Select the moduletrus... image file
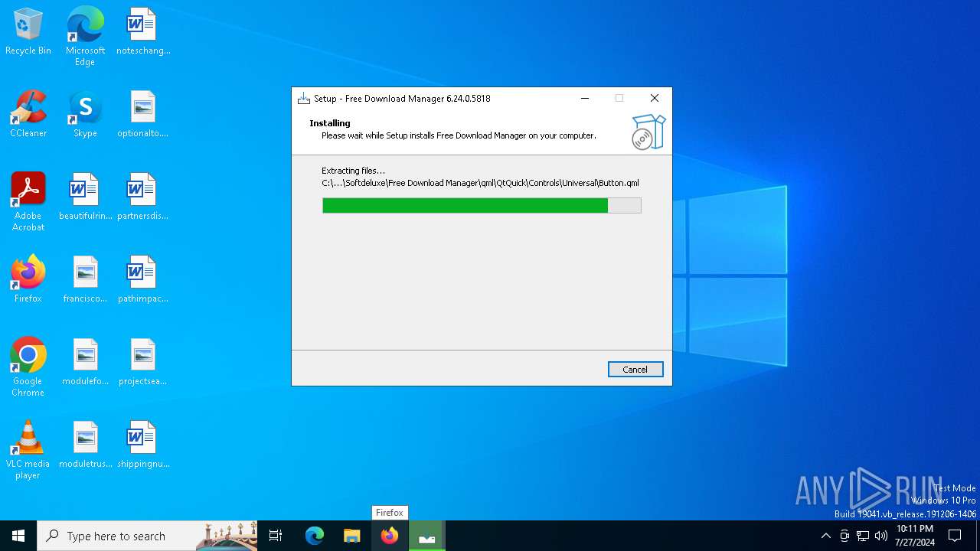 pyautogui.click(x=85, y=445)
